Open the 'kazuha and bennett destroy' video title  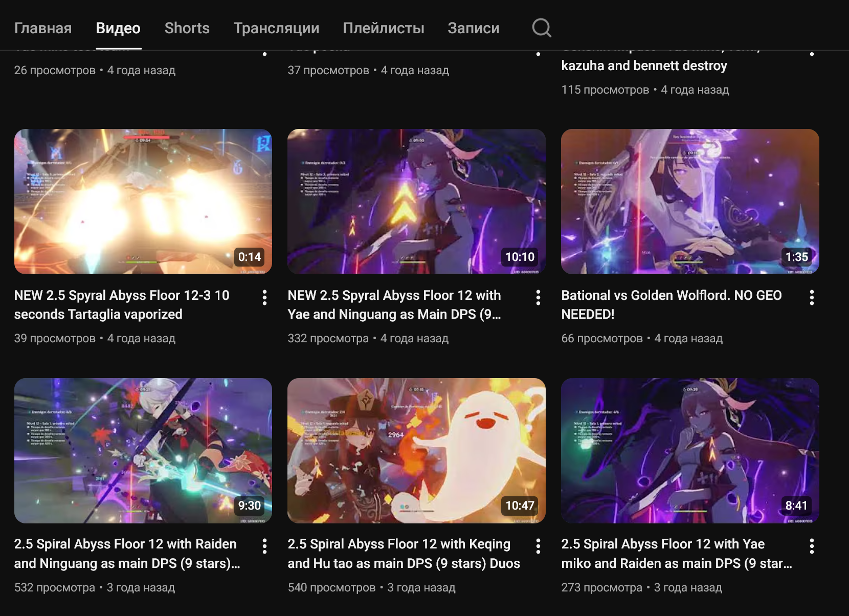coord(644,65)
